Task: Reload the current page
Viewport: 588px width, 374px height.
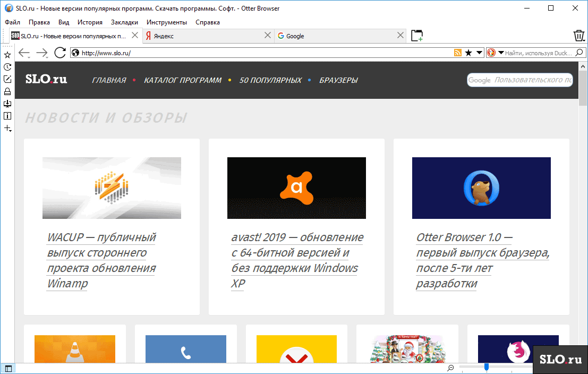Action: click(x=60, y=53)
